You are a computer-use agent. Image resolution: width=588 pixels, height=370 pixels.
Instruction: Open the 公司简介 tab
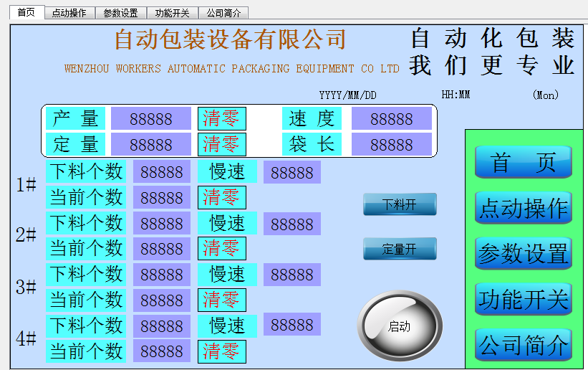223,13
